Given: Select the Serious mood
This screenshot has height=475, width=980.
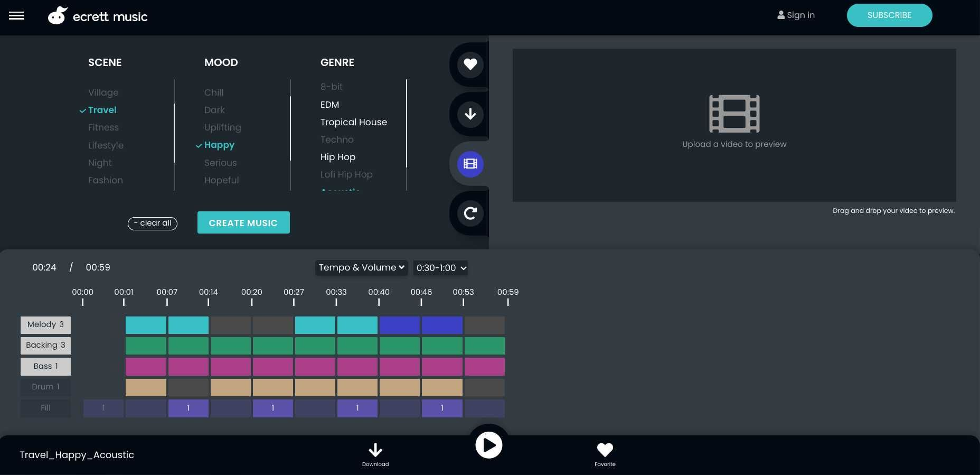Looking at the screenshot, I should (220, 163).
